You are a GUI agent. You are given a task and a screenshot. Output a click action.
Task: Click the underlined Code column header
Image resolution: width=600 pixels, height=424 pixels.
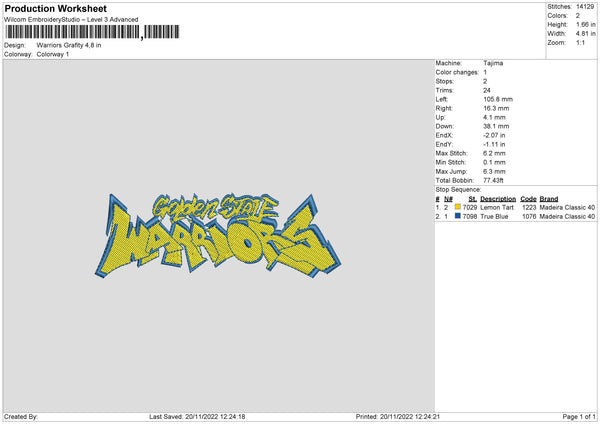(528, 198)
